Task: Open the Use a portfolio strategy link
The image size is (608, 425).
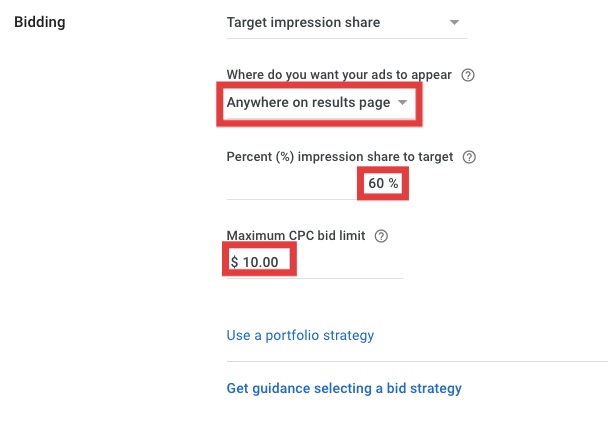Action: pyautogui.click(x=300, y=335)
